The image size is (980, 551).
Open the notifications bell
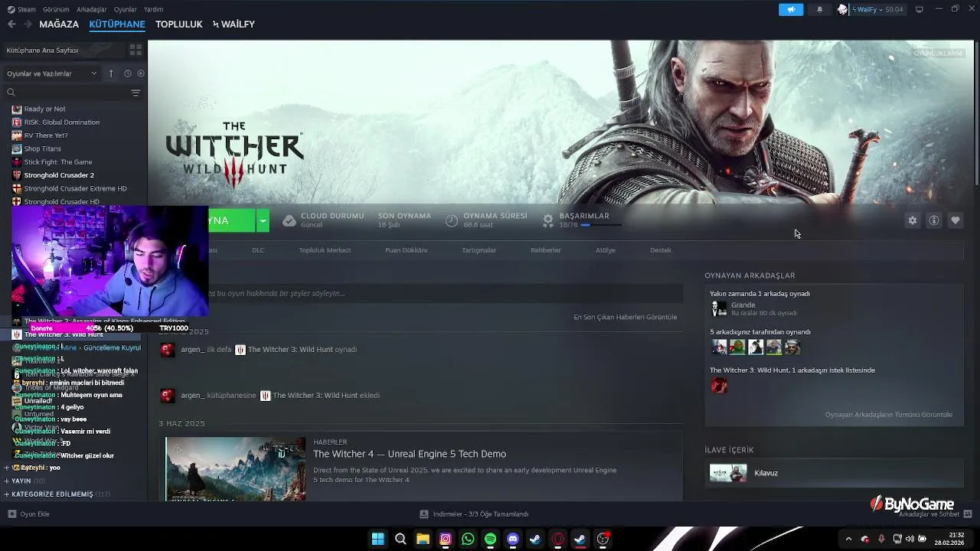819,9
